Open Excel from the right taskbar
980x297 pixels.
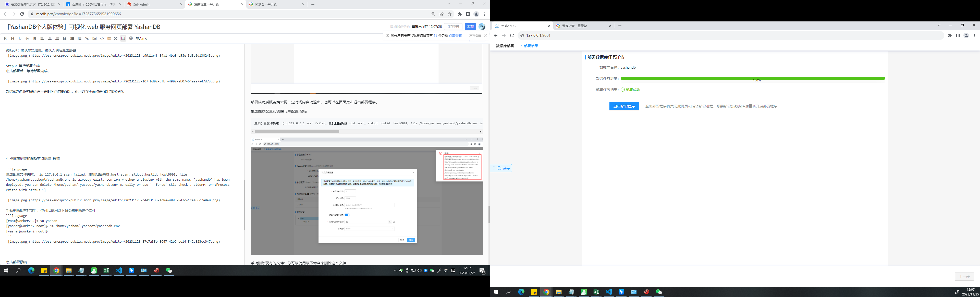coord(596,292)
